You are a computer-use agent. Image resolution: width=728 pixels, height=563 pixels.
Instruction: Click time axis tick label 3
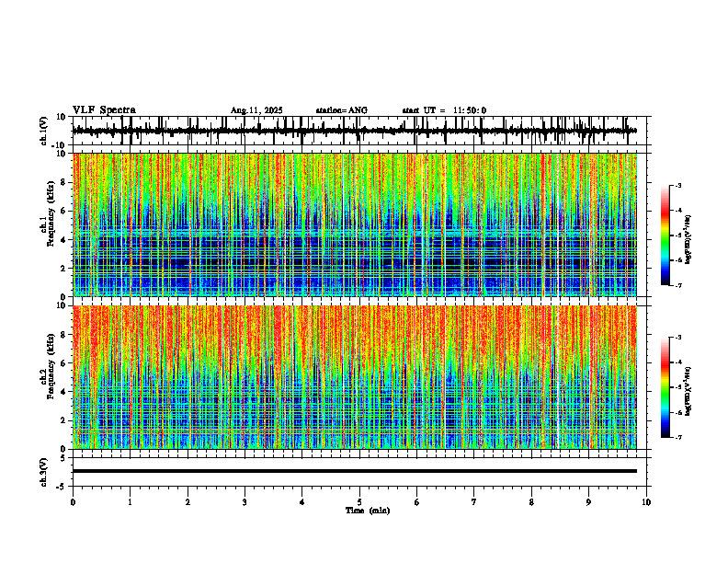245,502
